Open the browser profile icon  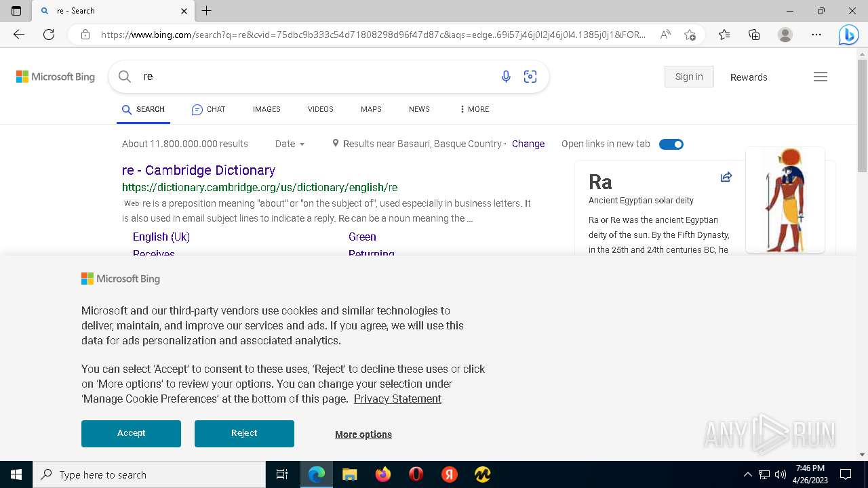click(x=785, y=35)
